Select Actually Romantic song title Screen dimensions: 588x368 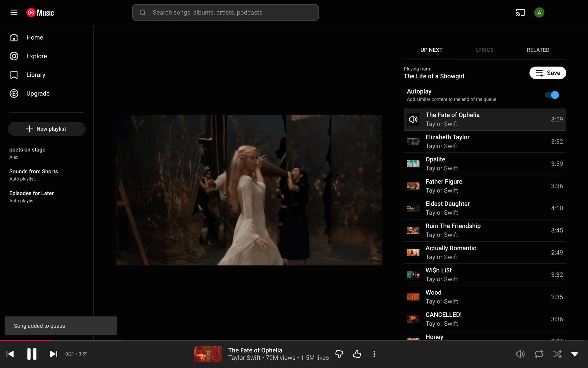tap(451, 248)
